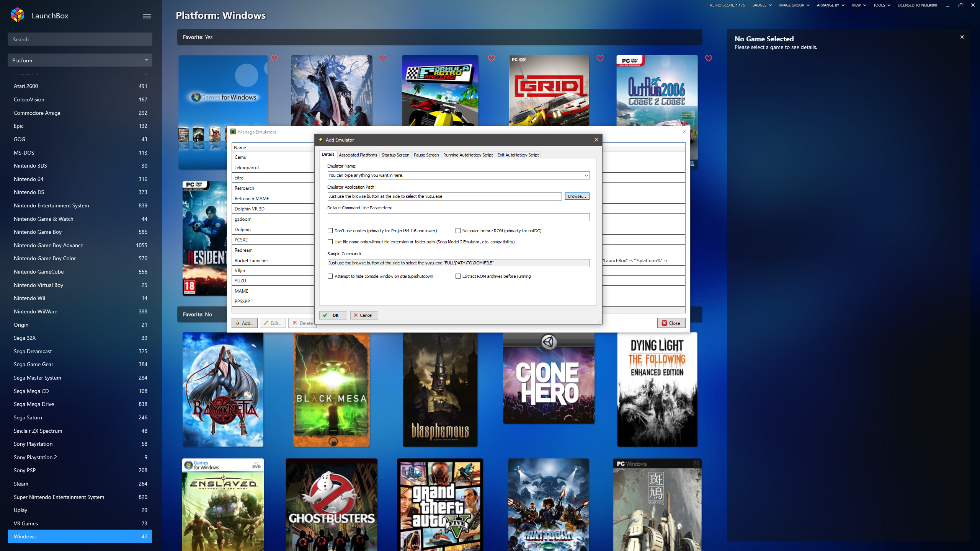Screen dimensions: 980x551
Task: Select the Sony Playstation 2 platform
Action: (x=80, y=457)
